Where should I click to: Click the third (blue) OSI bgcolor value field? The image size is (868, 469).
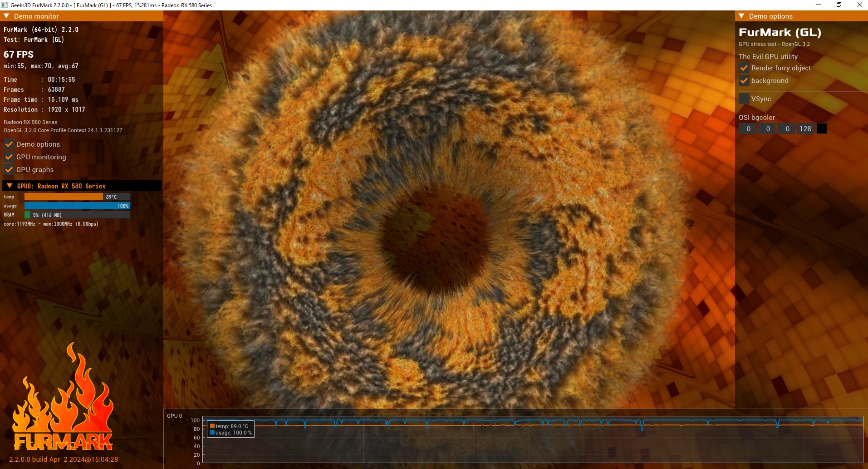(787, 128)
